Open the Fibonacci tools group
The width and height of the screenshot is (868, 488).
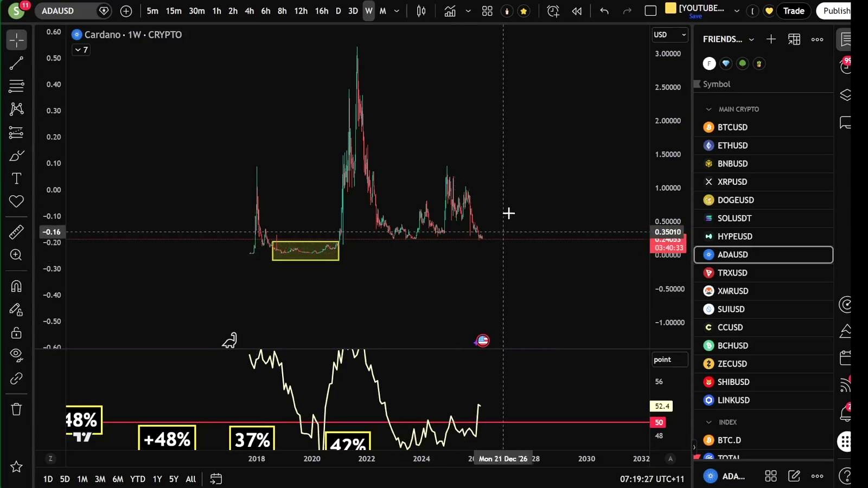[16, 86]
